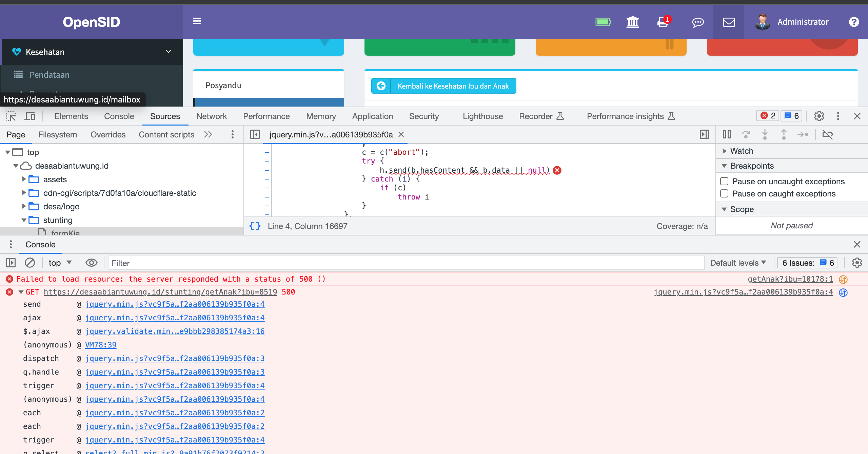This screenshot has height=454, width=868.
Task: Click the pretty-print curly braces icon
Action: point(254,226)
